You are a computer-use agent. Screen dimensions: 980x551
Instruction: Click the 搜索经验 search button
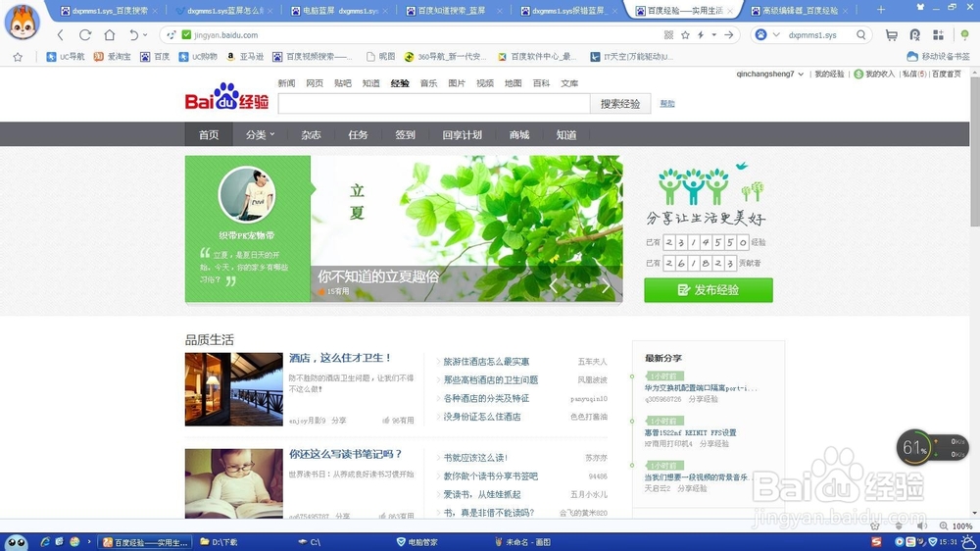(x=620, y=104)
